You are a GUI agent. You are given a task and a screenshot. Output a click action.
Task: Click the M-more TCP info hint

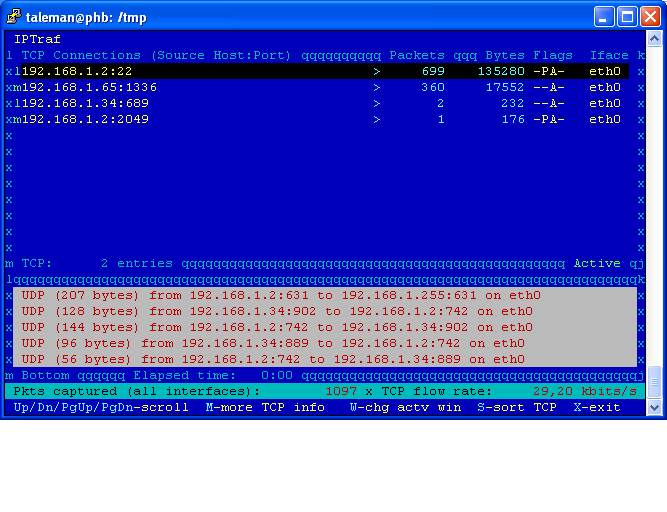click(x=265, y=408)
